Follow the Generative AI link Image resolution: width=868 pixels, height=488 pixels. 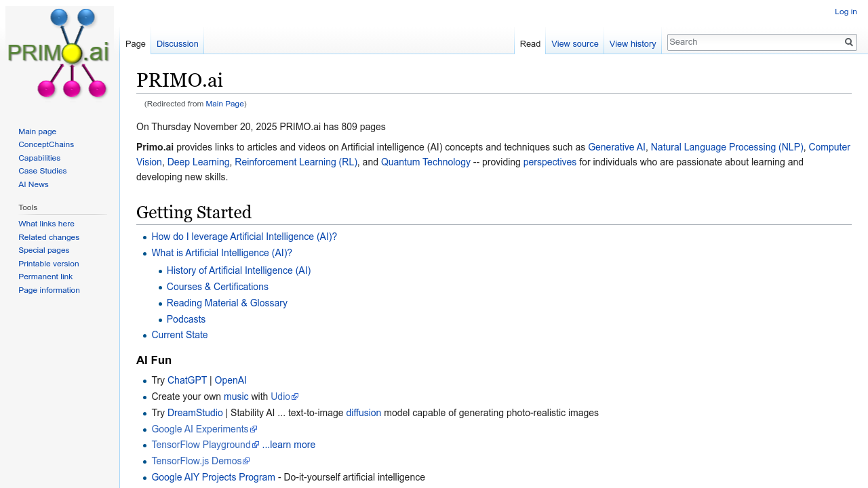[x=616, y=147]
